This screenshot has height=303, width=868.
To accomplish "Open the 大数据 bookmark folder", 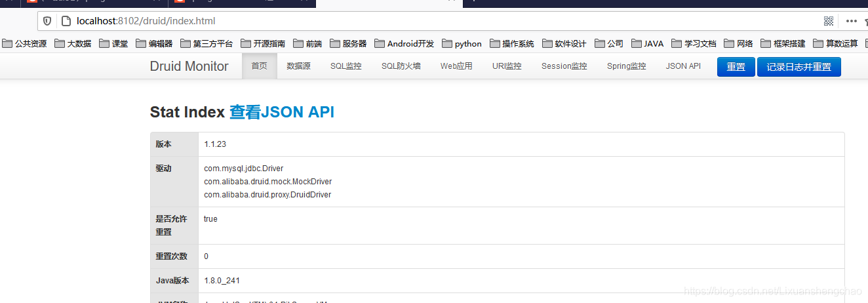I will click(73, 44).
